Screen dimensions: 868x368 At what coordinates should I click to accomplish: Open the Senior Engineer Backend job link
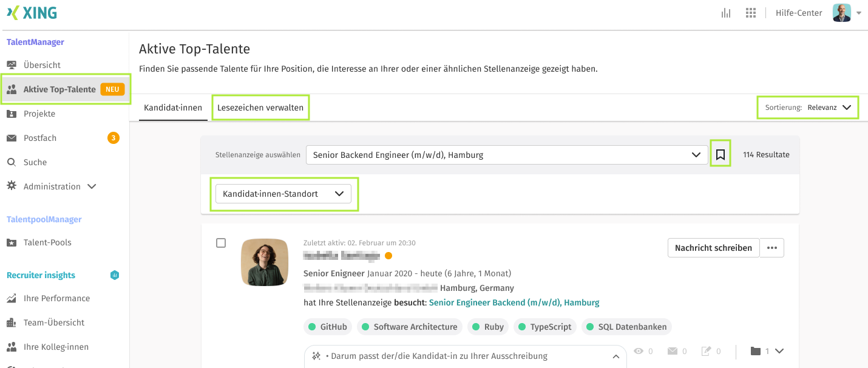coord(514,302)
